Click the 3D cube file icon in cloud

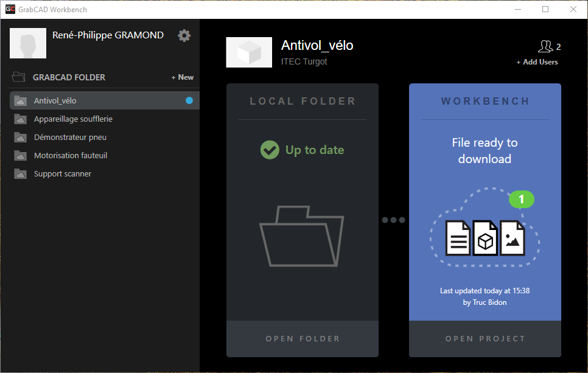pyautogui.click(x=485, y=238)
